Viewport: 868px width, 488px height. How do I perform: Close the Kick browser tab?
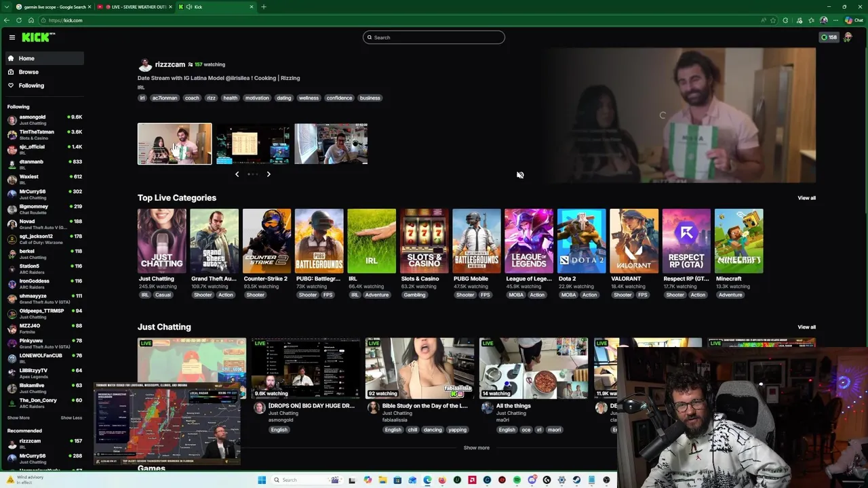[x=252, y=7]
